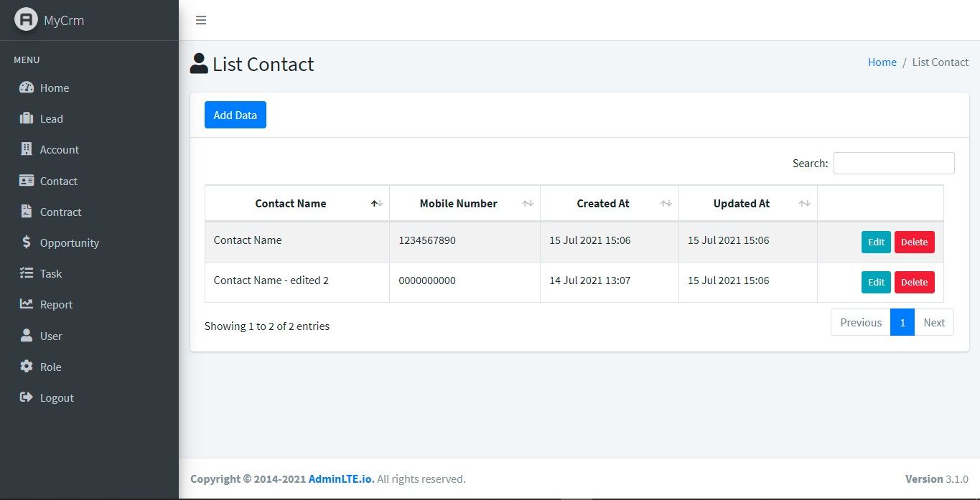Viewport: 980px width, 500px height.
Task: Open the Task checklist icon
Action: click(x=27, y=273)
